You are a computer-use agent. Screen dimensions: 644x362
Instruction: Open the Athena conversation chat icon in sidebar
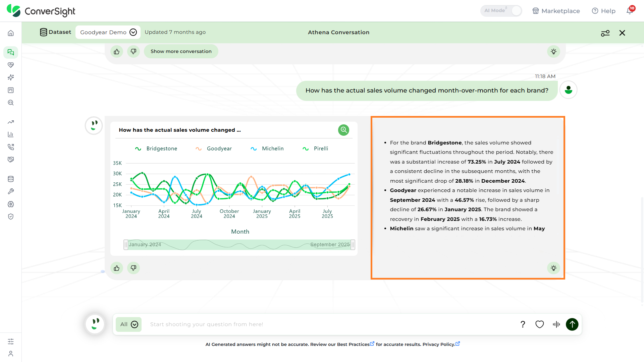(11, 52)
